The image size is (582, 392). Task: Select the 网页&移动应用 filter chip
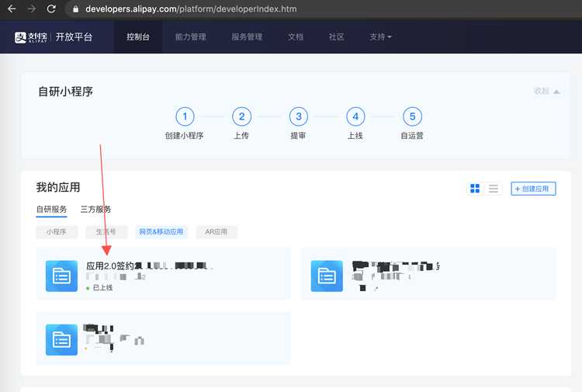[161, 231]
